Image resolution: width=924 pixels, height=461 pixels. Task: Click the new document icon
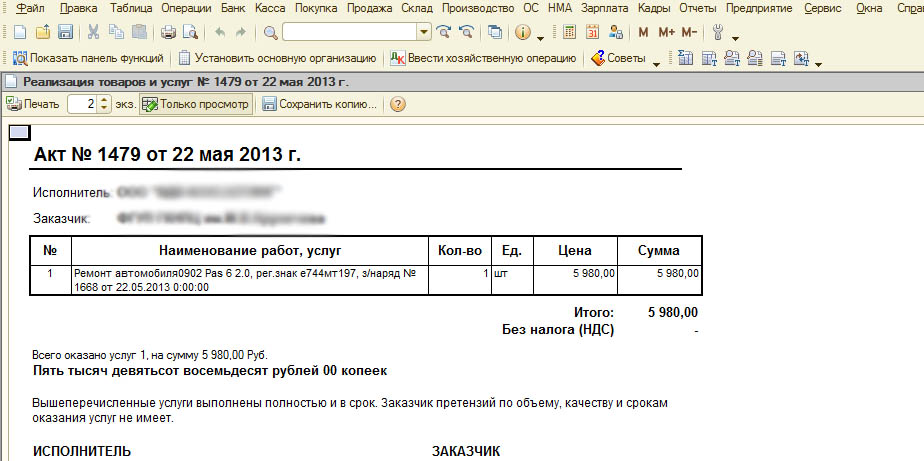coord(20,33)
